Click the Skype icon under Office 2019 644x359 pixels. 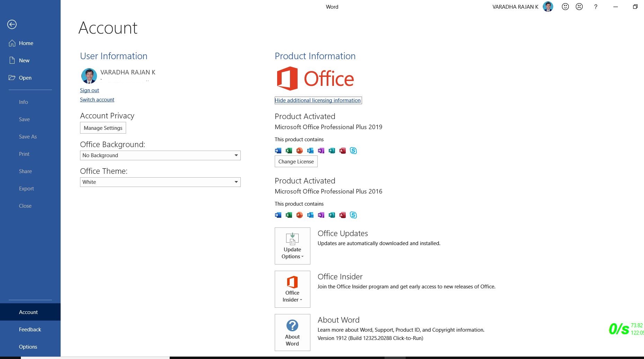(x=353, y=151)
